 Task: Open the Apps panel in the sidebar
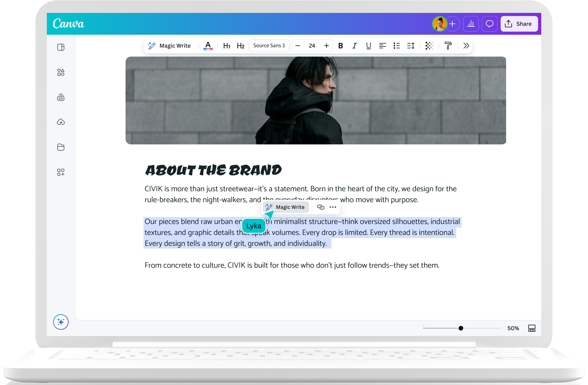(60, 172)
